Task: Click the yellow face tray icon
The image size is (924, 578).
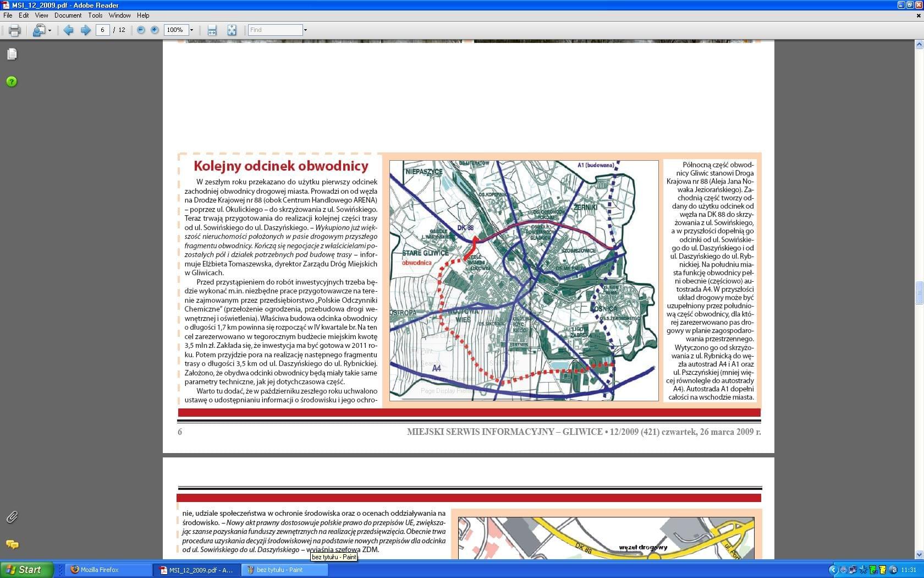Action: [883, 570]
